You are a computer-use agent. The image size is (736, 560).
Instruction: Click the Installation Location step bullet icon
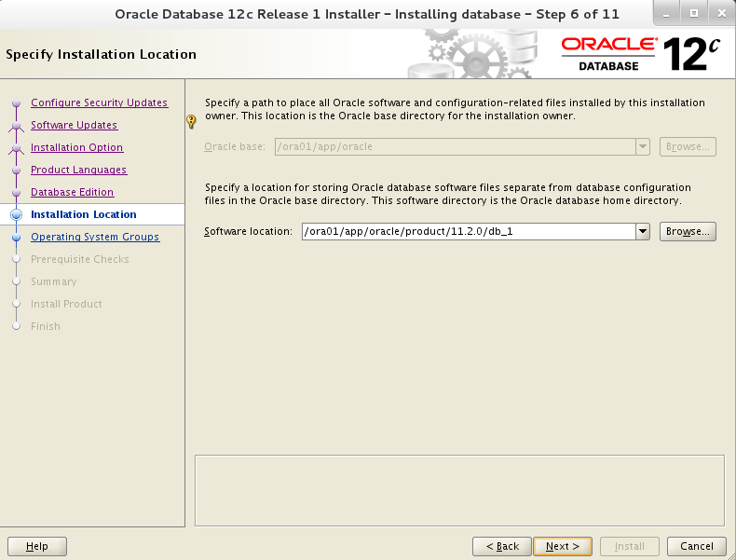[x=16, y=215]
